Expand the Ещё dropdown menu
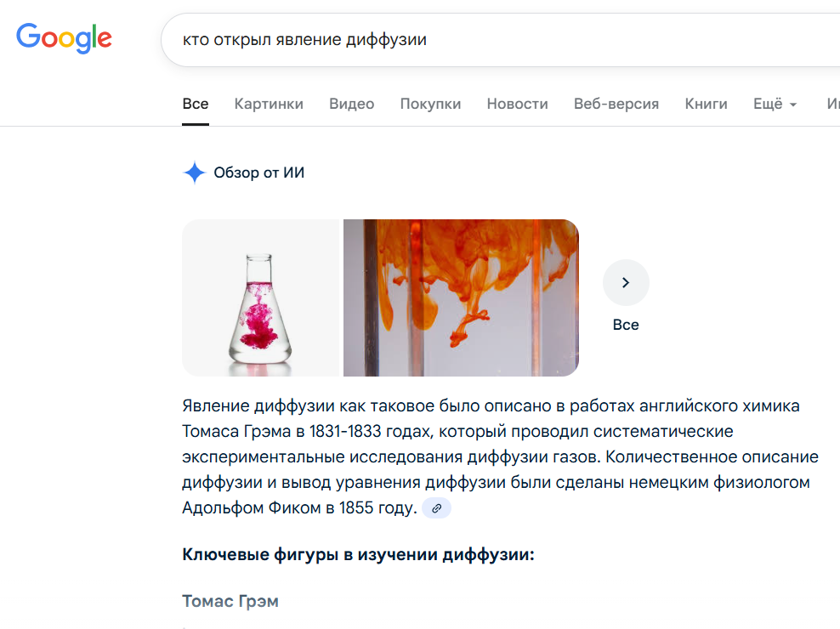The image size is (840, 629). point(775,104)
